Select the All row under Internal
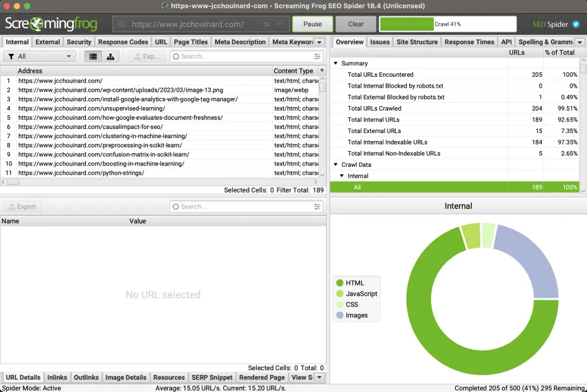The height and width of the screenshot is (392, 587). pos(455,187)
